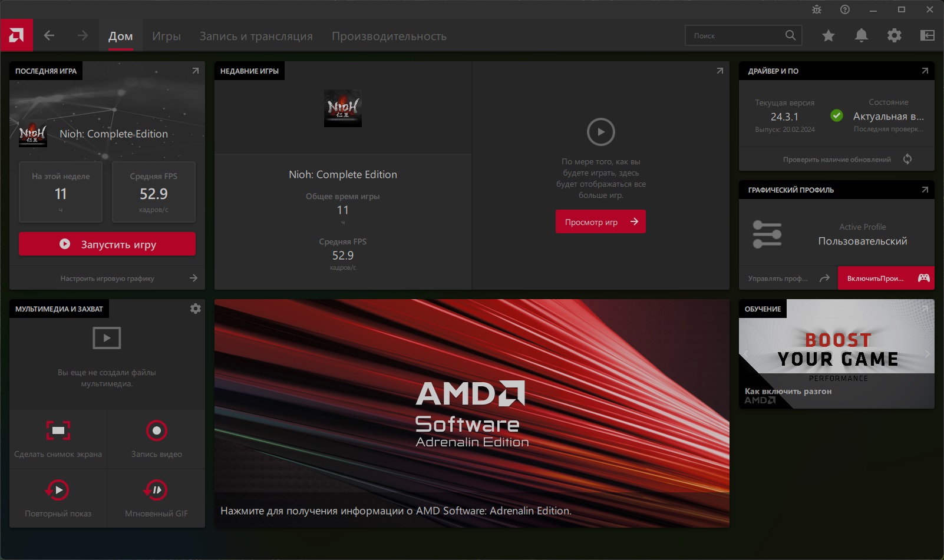Go to previous tutorial with left chevron
The image size is (944, 560).
(746, 354)
